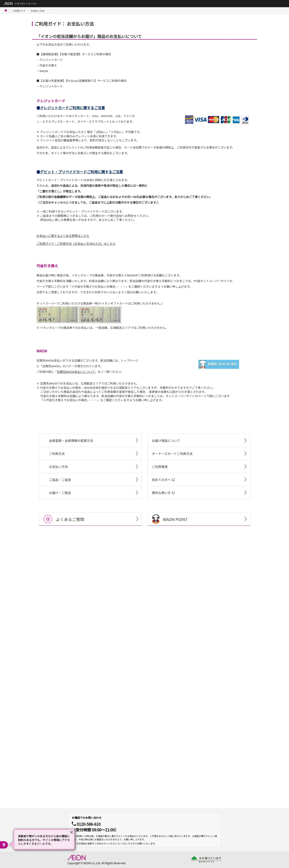Open ご返品・ご返金 guide menu item
289x868 pixels.
tap(90, 479)
